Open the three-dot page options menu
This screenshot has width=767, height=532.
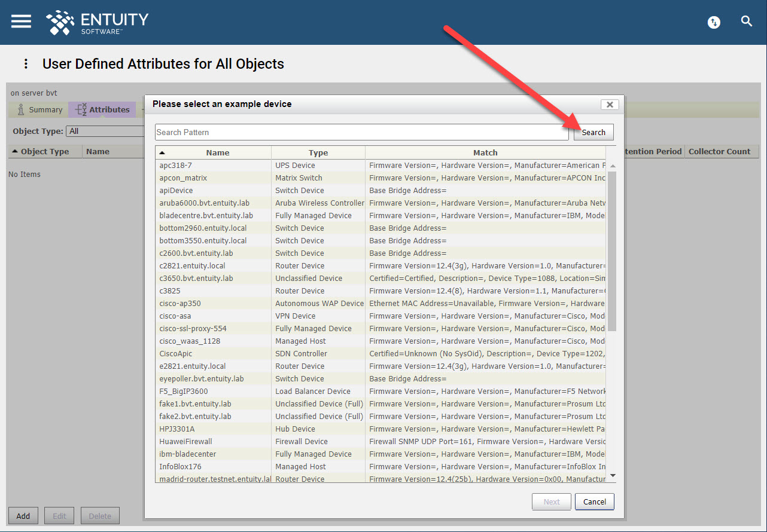[x=26, y=64]
